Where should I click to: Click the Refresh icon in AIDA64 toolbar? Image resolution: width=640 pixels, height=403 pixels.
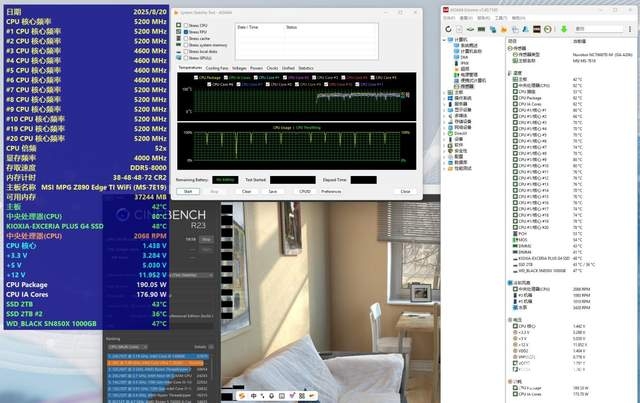(448, 29)
